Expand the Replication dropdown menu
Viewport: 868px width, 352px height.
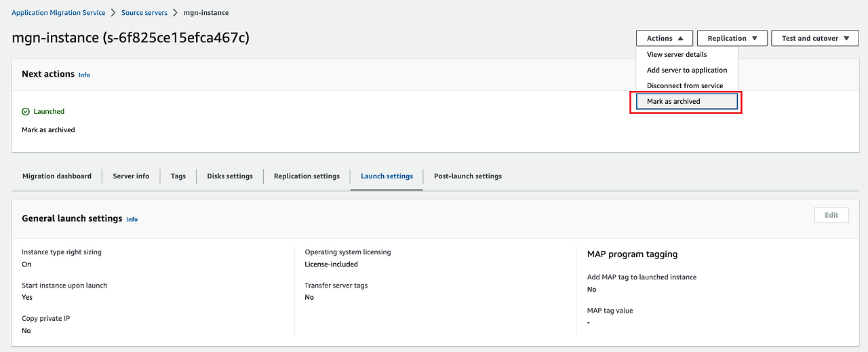tap(732, 39)
